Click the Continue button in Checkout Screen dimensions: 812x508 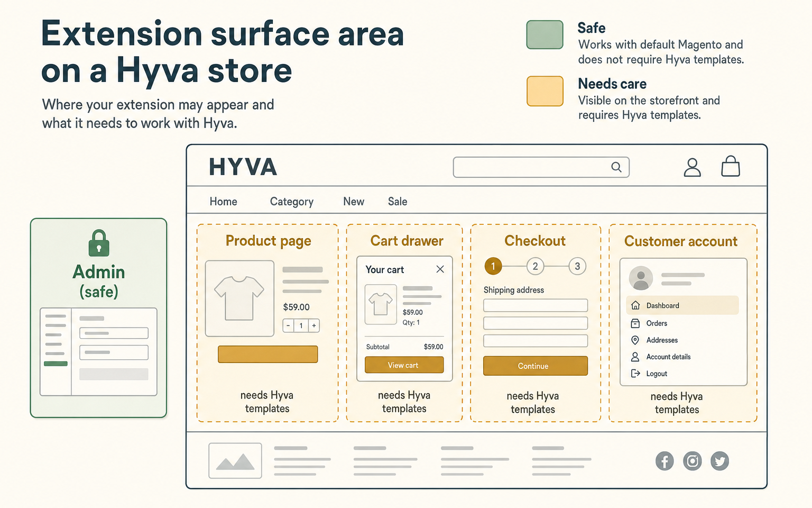[536, 366]
